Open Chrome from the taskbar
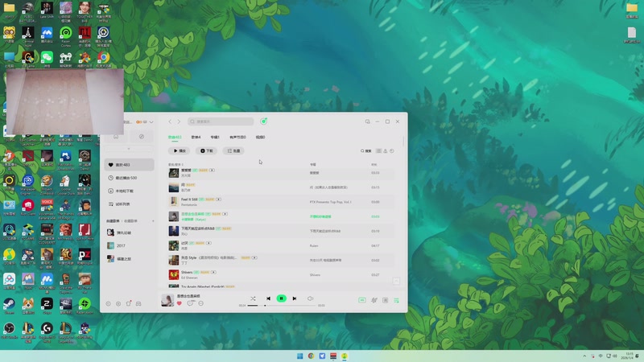The width and height of the screenshot is (644, 362). click(x=311, y=356)
